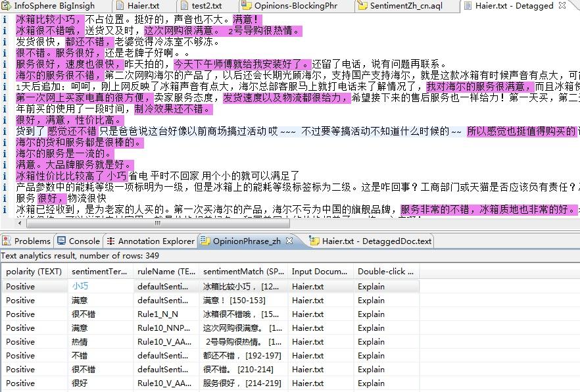Click info marker beside line 海尔的货和服务都是很棒的
Viewport: 580px width, 392px height.
click(4, 142)
